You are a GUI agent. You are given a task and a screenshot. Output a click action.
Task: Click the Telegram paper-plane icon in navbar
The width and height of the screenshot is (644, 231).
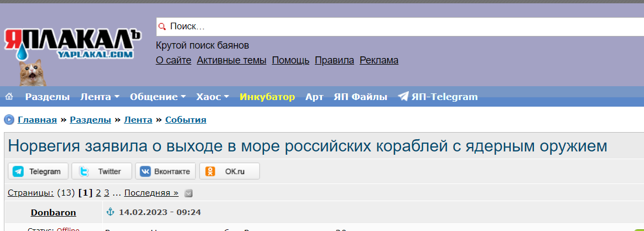coord(403,97)
